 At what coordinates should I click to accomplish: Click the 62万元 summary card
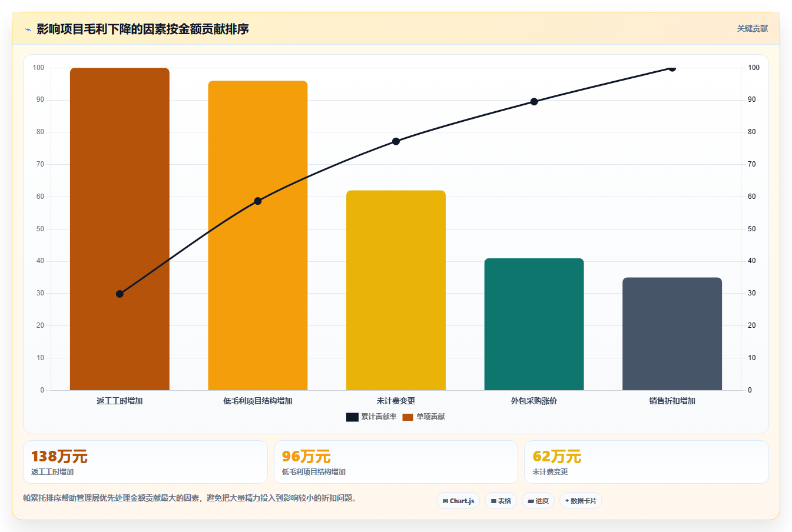646,462
